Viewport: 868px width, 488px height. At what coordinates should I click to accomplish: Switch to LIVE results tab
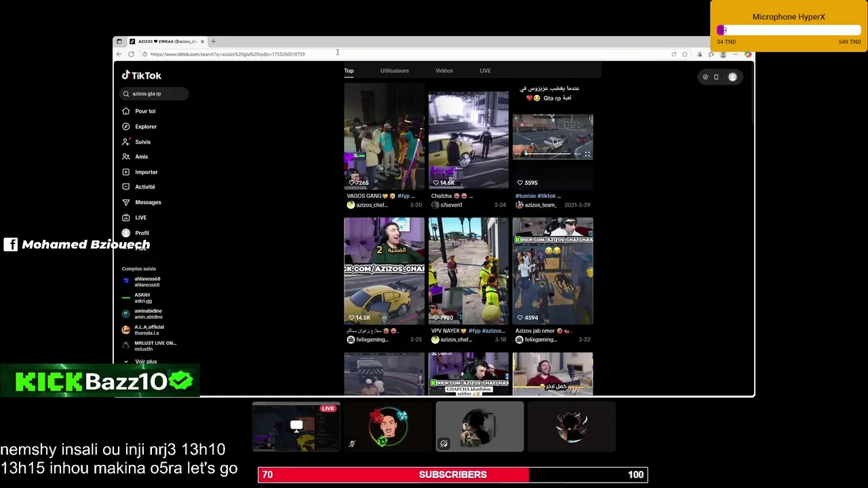(485, 70)
